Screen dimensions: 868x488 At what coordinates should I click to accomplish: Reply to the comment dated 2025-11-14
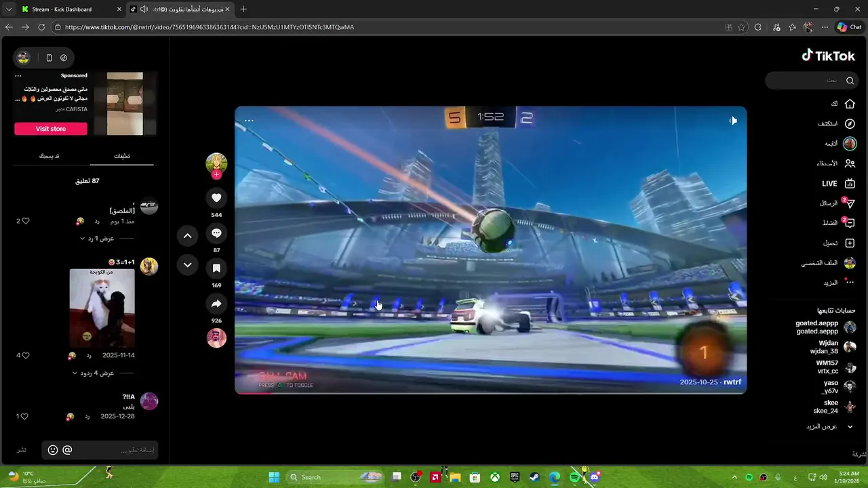pos(88,355)
